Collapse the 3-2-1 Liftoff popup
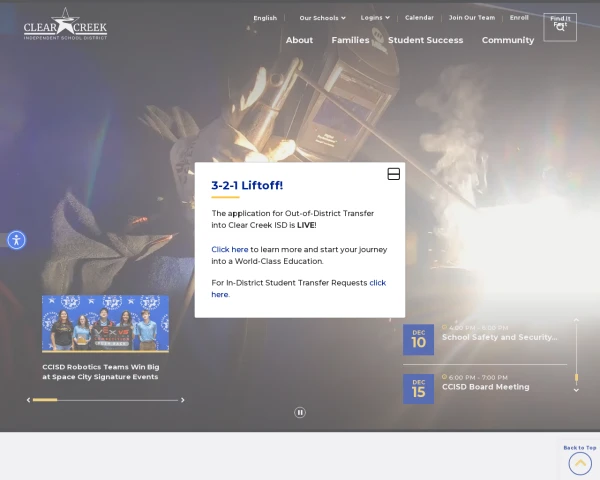600x480 pixels. click(x=393, y=174)
